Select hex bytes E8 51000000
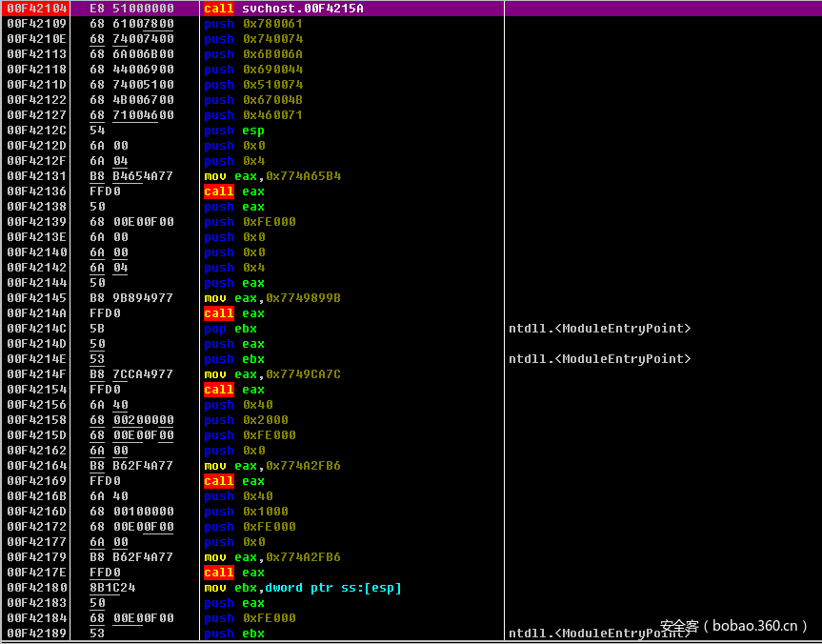822x644 pixels. tap(131, 9)
